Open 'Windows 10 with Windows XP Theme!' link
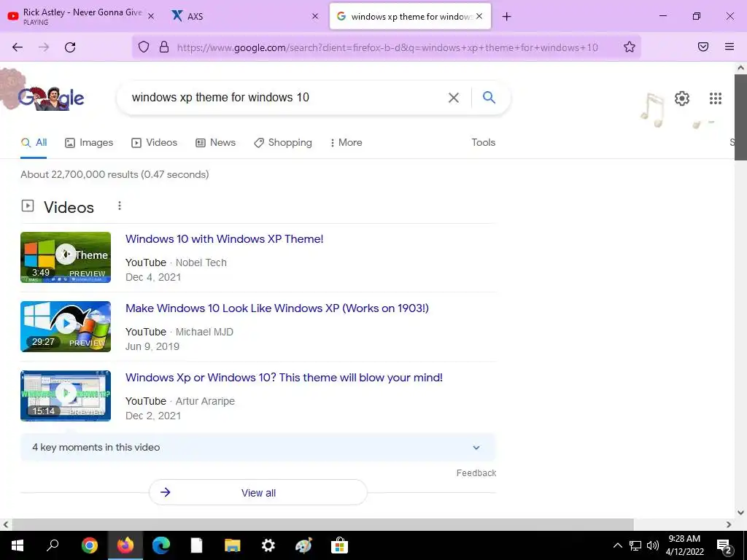Image resolution: width=747 pixels, height=560 pixels. [x=225, y=238]
